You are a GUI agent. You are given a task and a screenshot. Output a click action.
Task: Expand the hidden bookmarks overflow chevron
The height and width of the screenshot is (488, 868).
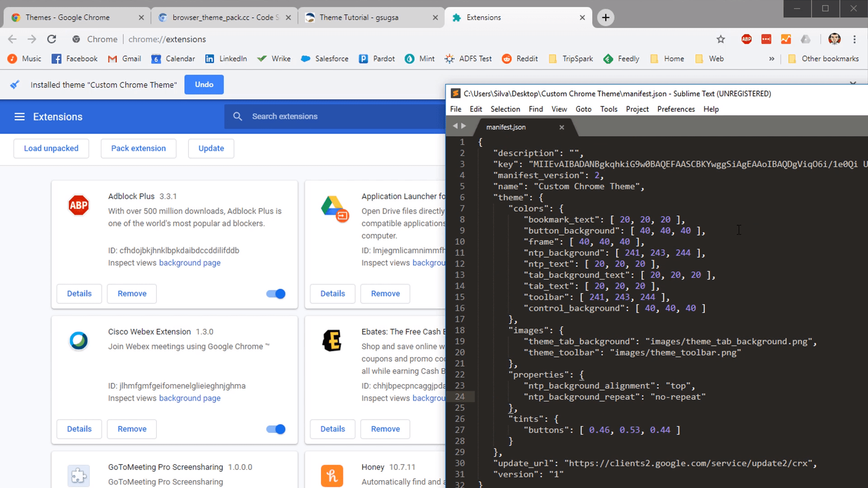772,59
